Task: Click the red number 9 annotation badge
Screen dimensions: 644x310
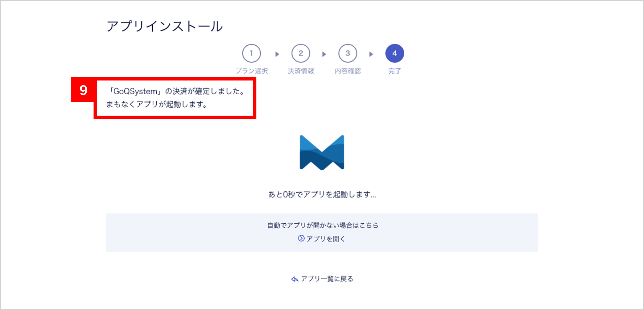Action: pyautogui.click(x=83, y=90)
